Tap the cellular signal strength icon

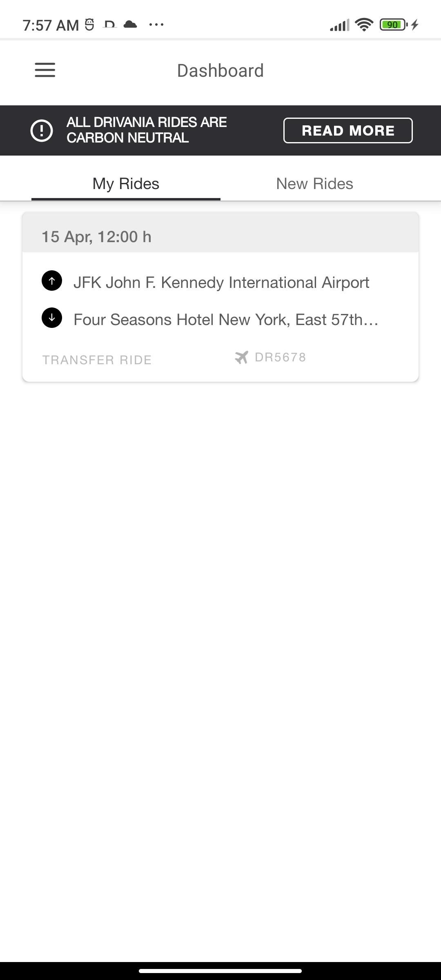[340, 25]
